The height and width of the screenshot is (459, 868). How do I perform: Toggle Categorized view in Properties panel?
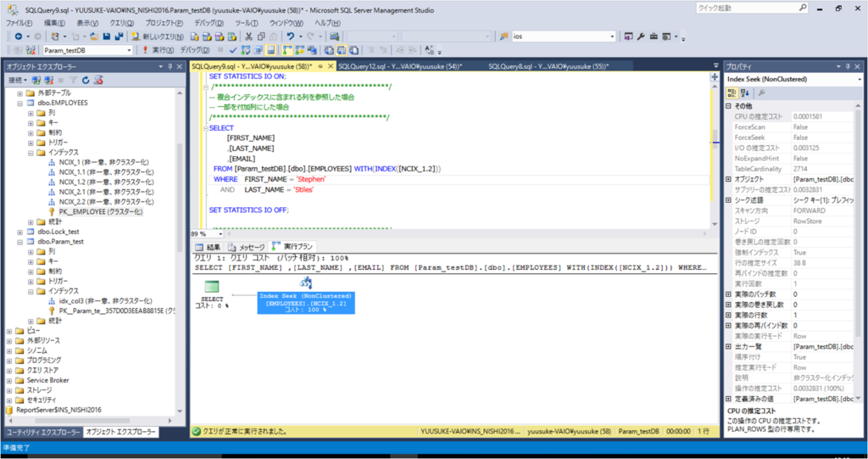coord(732,93)
